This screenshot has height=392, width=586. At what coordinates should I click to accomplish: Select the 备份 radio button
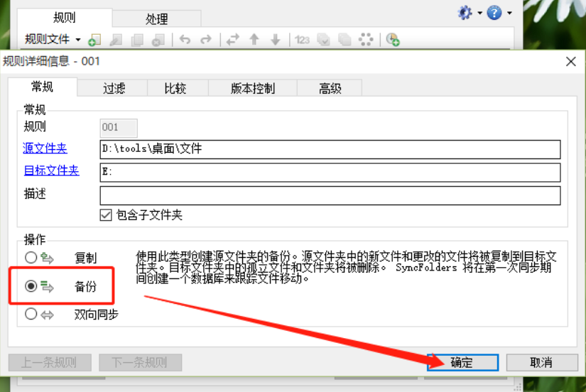coord(31,286)
